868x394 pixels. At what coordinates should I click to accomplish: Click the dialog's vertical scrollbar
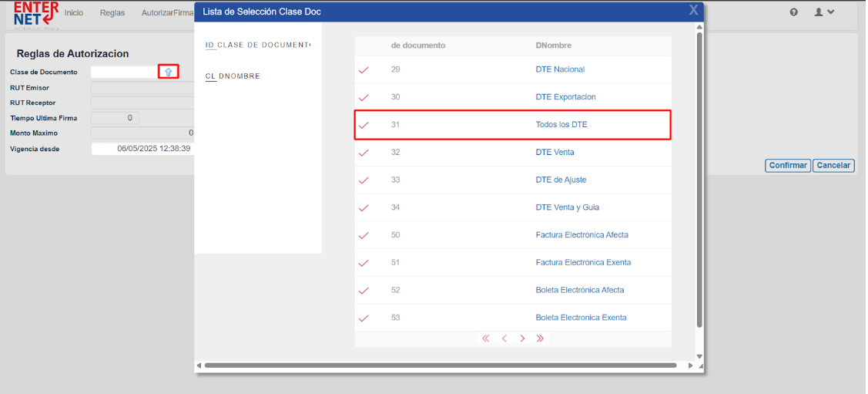coord(699,177)
